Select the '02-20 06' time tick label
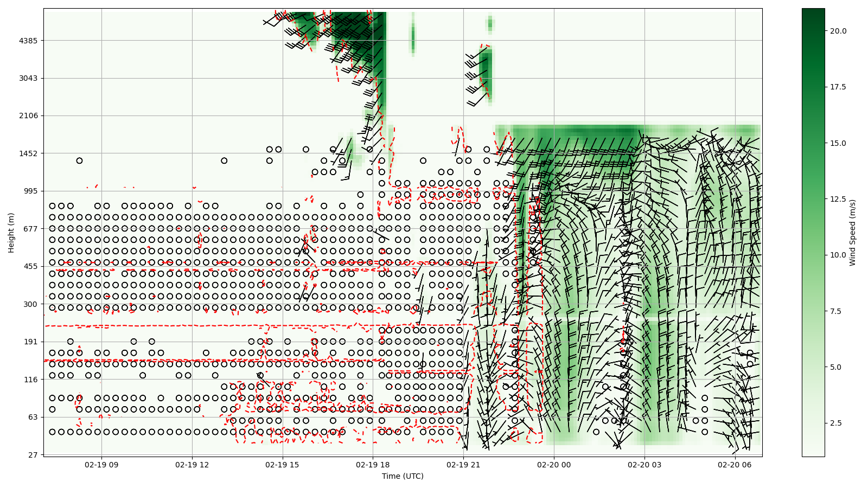This screenshot has height=488, width=868. coord(735,465)
